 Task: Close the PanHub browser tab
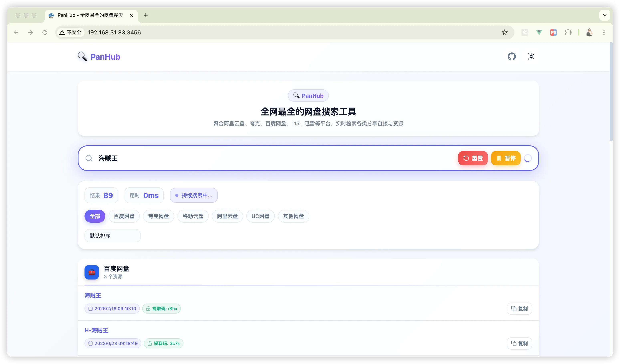pyautogui.click(x=131, y=15)
